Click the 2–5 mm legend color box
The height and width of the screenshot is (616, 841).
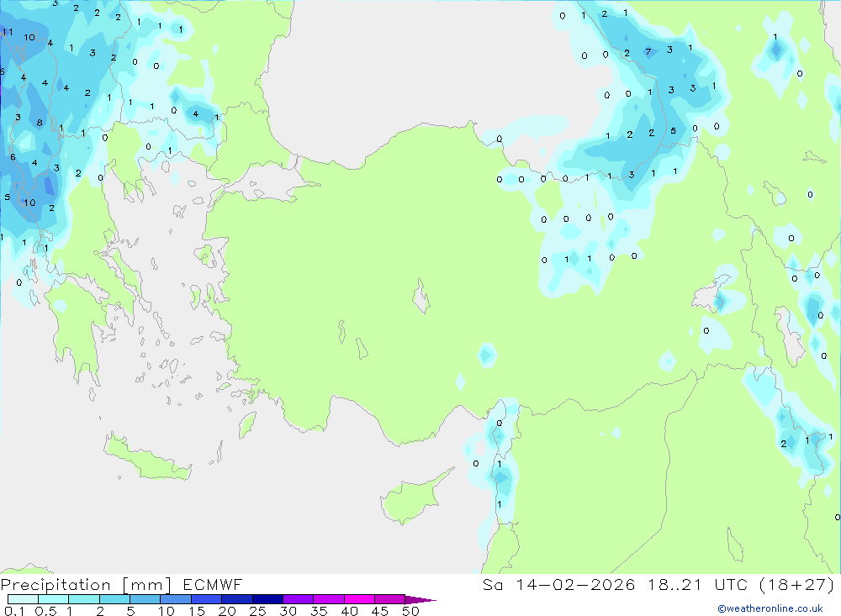(114, 599)
